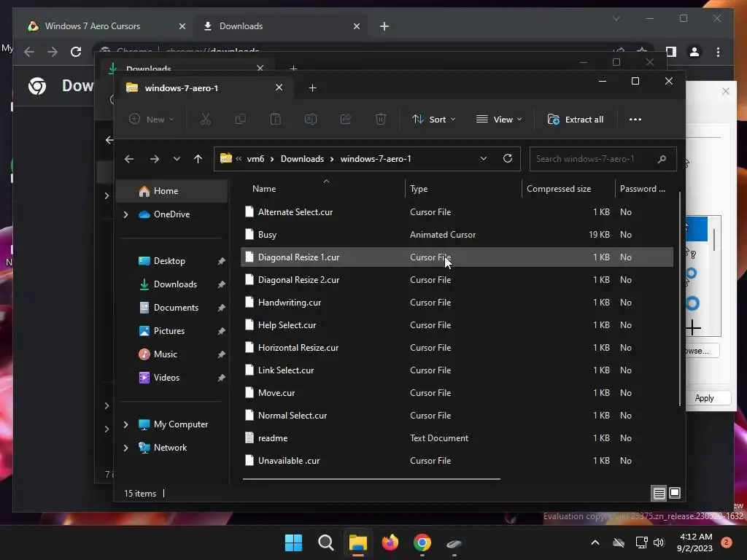Click Google Chrome on the taskbar

click(422, 542)
